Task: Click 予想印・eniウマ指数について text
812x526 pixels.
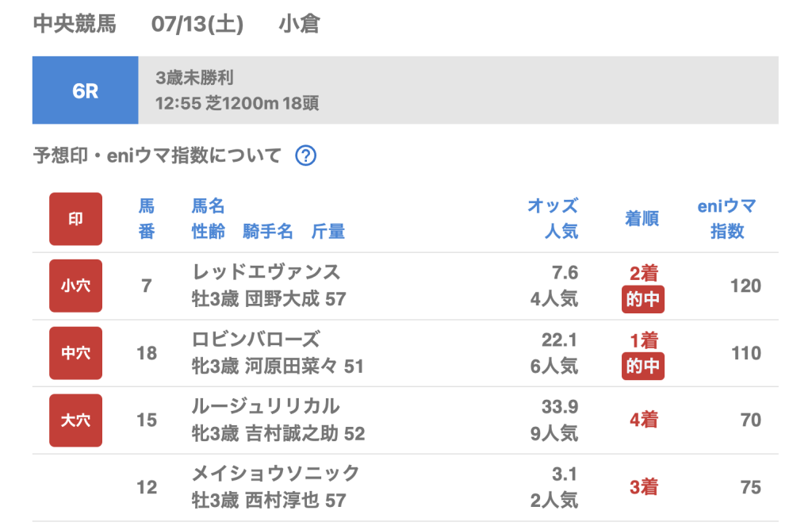Action: coord(157,155)
